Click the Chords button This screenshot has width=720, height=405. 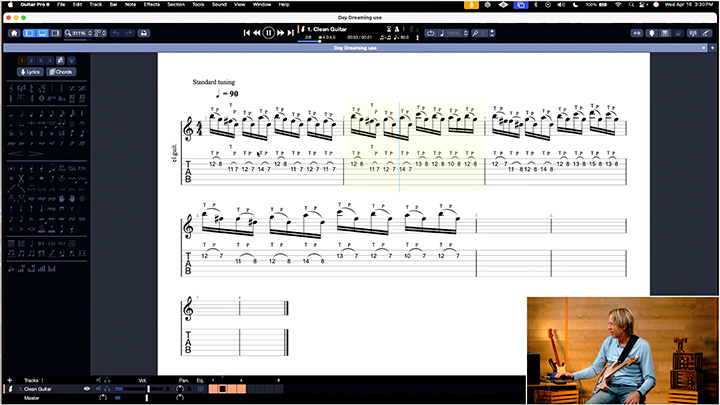(x=61, y=72)
